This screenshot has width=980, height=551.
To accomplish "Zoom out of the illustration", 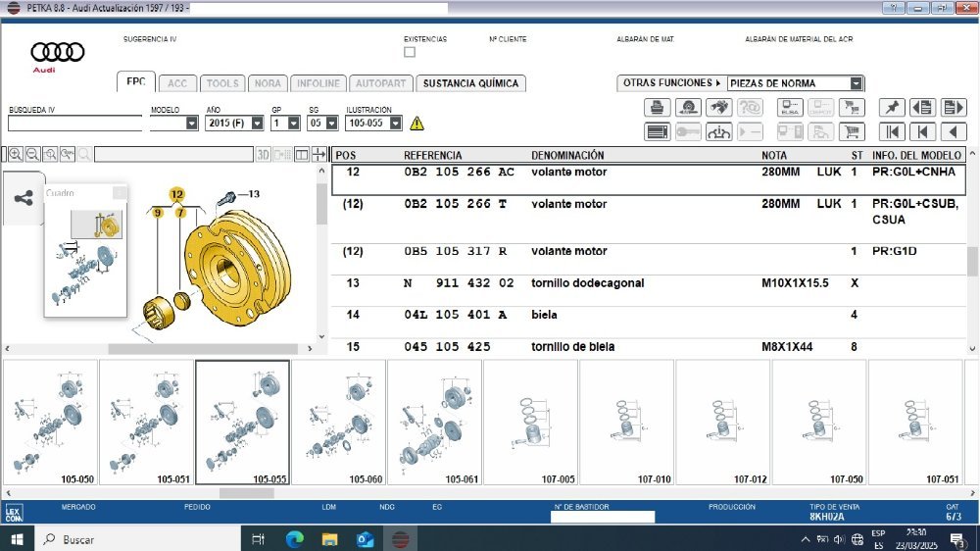I will click(x=32, y=155).
